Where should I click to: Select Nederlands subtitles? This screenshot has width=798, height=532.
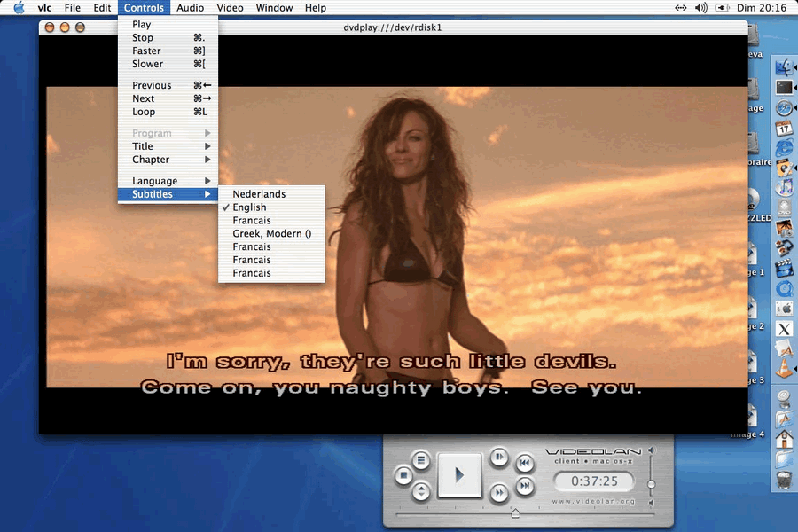[272, 194]
